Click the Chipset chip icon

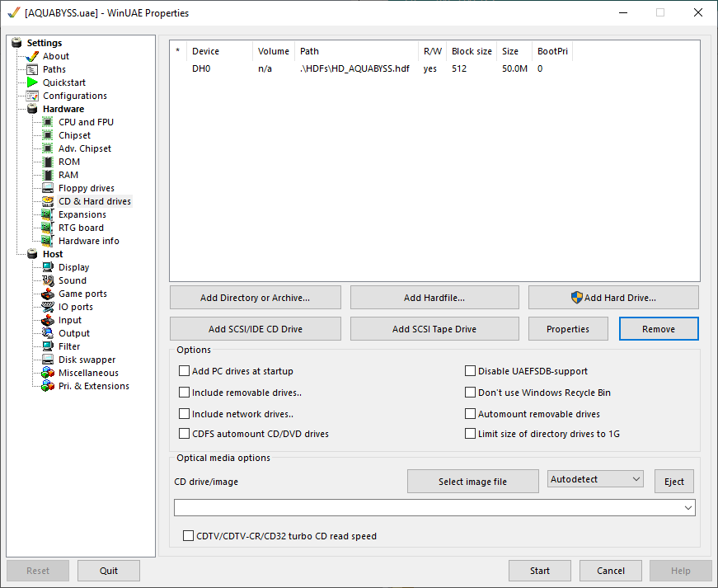click(48, 135)
